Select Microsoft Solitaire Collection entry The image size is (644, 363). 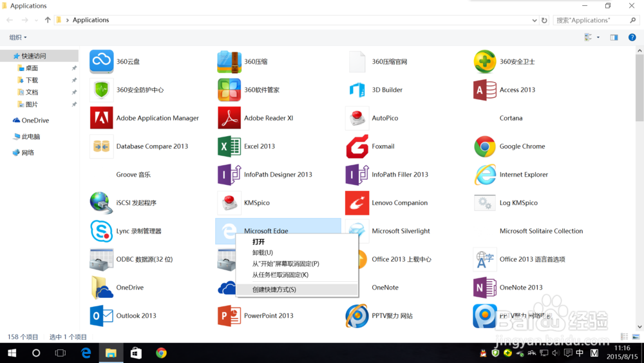[x=541, y=231]
